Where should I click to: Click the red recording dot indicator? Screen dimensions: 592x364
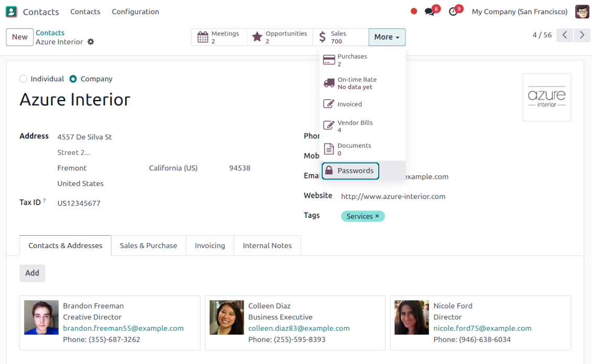pyautogui.click(x=414, y=12)
